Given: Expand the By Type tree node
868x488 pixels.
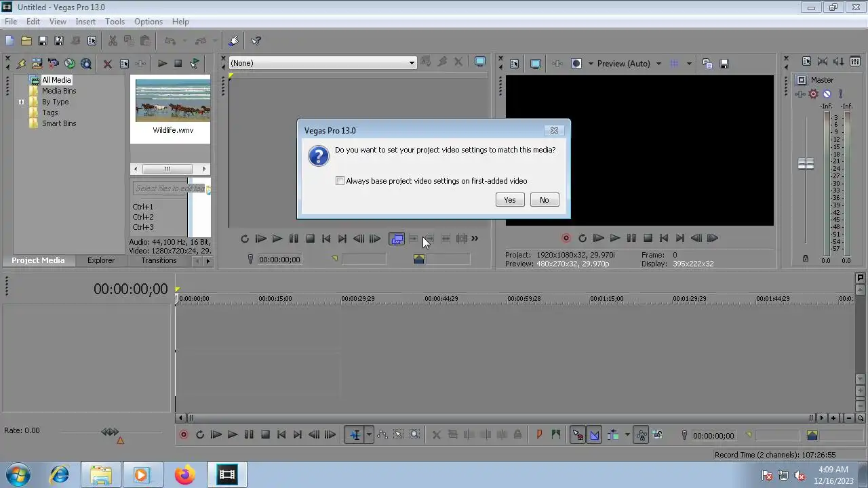Looking at the screenshot, I should (21, 102).
